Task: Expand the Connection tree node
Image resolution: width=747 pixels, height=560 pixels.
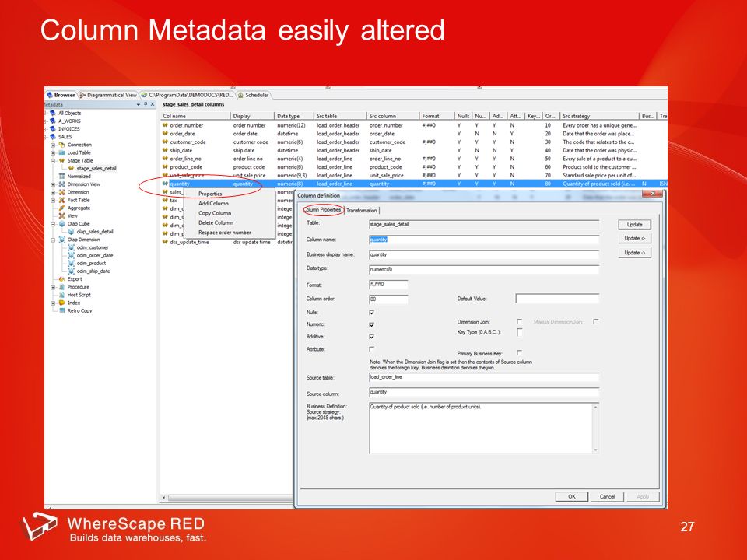Action: coord(53,145)
